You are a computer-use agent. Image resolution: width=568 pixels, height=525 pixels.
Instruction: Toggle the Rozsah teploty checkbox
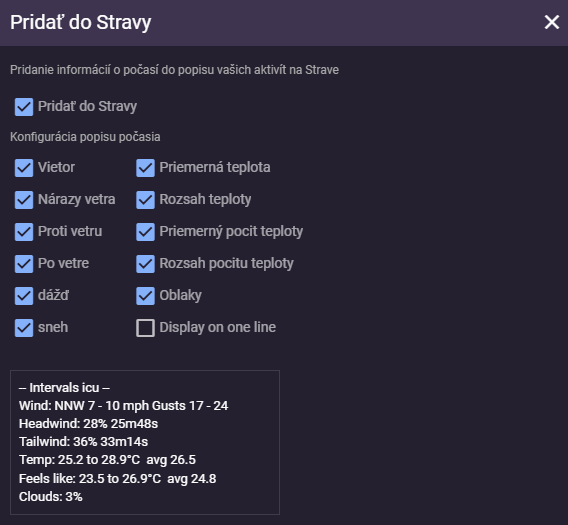pyautogui.click(x=145, y=200)
